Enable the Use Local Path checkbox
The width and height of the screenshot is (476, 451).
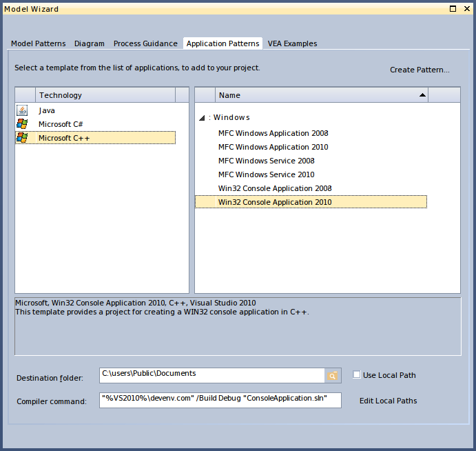click(x=356, y=374)
